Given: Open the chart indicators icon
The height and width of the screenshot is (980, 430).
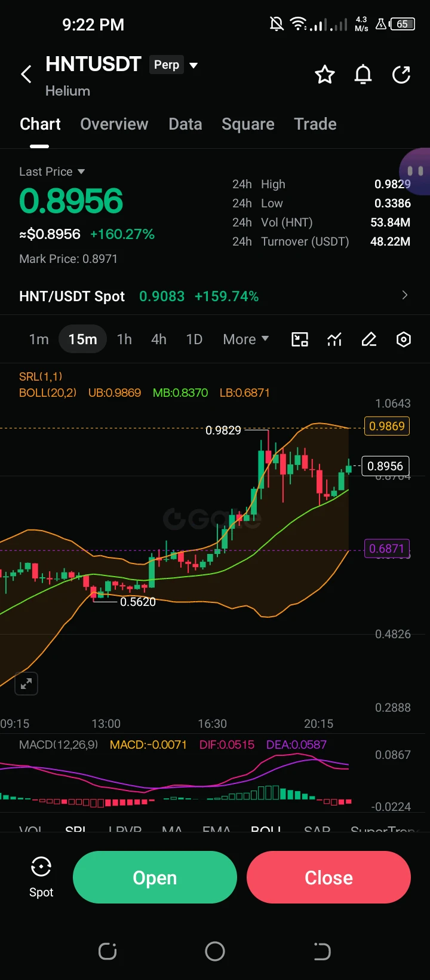Looking at the screenshot, I should [x=334, y=339].
